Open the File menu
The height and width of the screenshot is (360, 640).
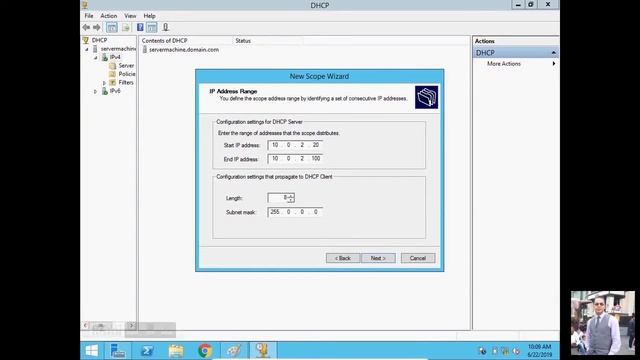click(89, 16)
